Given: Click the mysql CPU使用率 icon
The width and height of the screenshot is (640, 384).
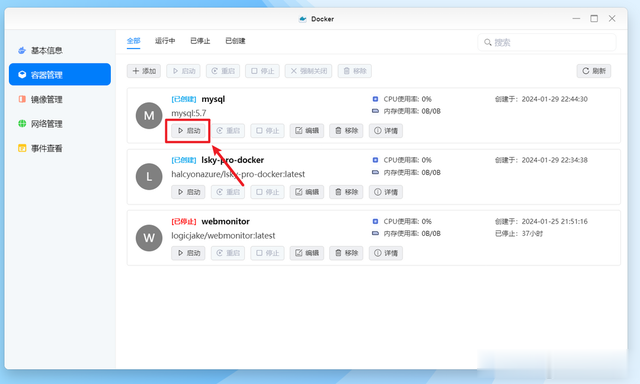Looking at the screenshot, I should [x=375, y=99].
